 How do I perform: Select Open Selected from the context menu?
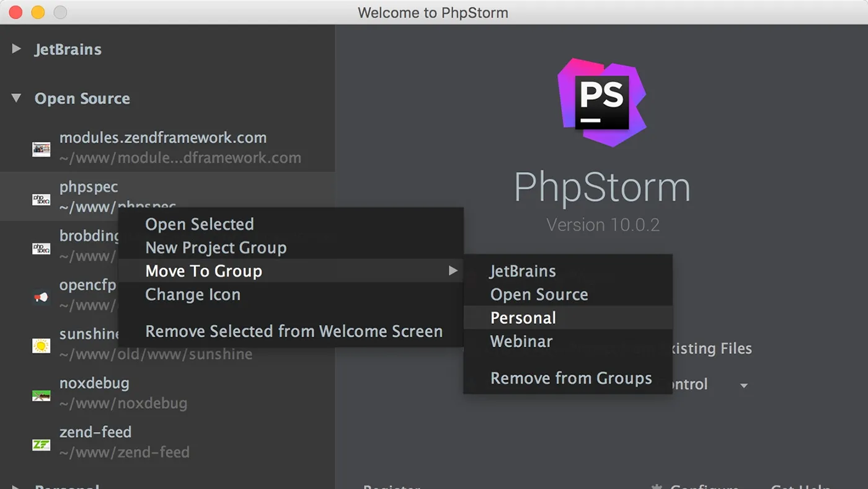200,224
